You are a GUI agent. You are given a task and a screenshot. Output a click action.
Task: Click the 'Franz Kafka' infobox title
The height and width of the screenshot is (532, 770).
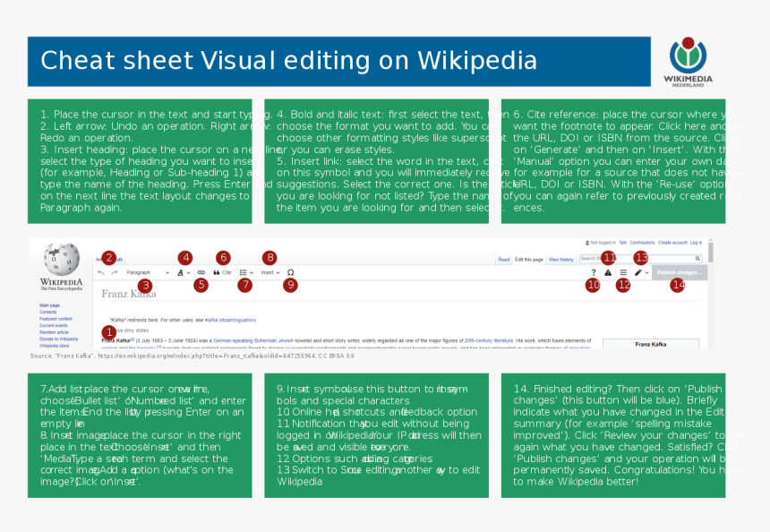pyautogui.click(x=651, y=344)
